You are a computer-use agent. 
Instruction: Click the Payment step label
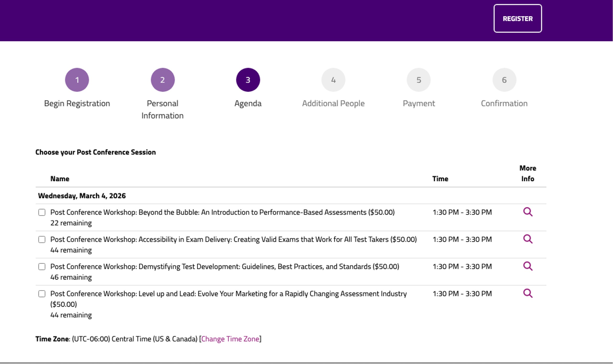pos(418,103)
